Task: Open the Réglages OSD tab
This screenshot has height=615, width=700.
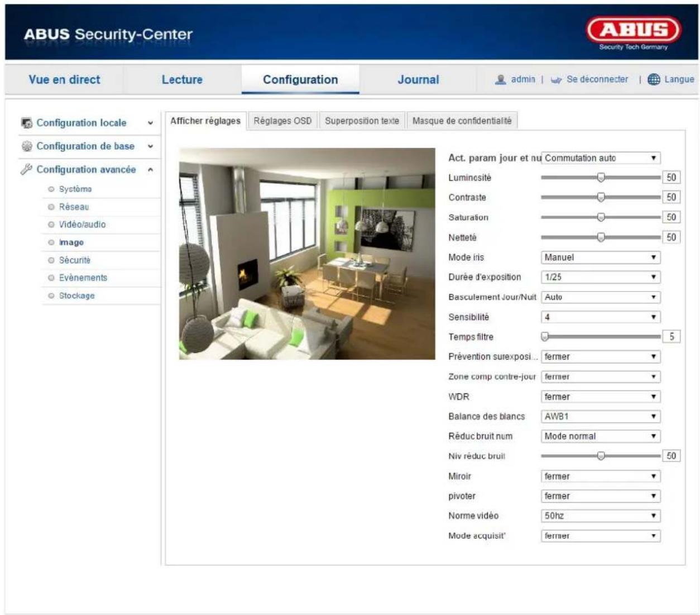Action: (282, 121)
